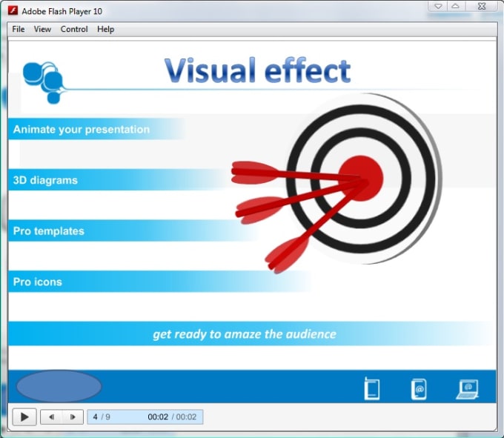This screenshot has height=438, width=504.
Task: Click the Adobe Flash Player title icon
Action: 13,11
